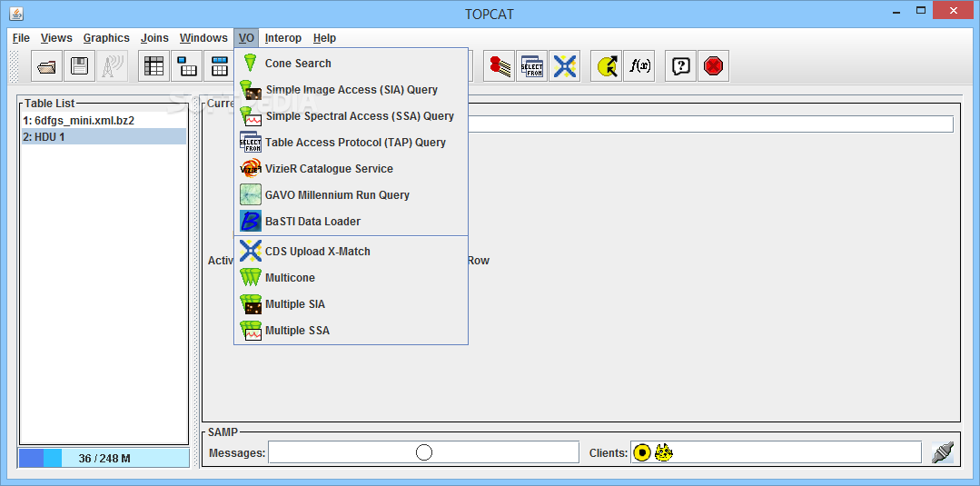Click the yellow circle with arrow toolbar icon
The image size is (980, 486).
click(606, 65)
